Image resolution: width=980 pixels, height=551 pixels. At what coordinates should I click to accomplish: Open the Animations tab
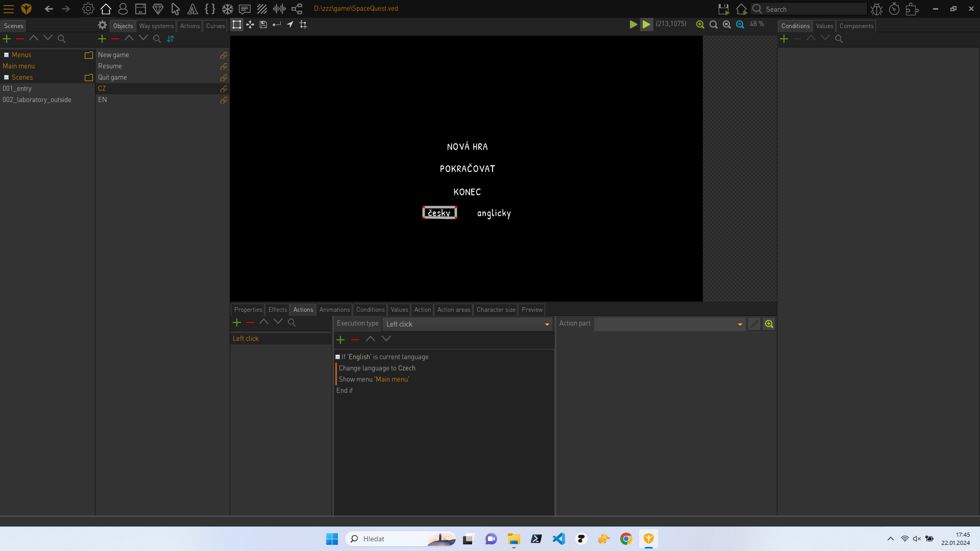pos(334,310)
